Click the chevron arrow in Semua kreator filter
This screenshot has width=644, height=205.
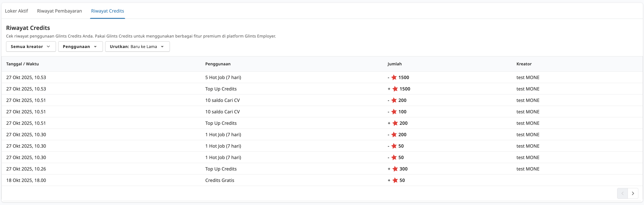click(x=48, y=46)
